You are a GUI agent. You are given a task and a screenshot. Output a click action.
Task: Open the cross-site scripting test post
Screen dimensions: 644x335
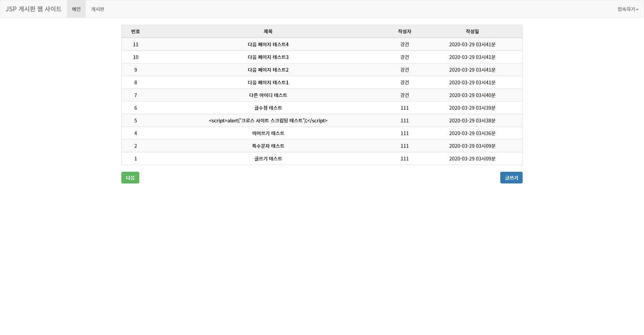tap(268, 120)
